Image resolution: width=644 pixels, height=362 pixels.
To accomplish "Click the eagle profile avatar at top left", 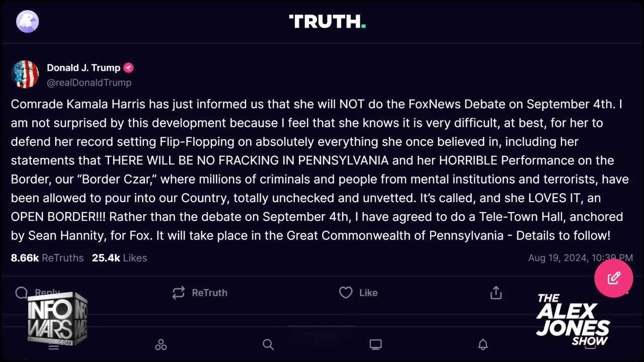I will click(27, 22).
